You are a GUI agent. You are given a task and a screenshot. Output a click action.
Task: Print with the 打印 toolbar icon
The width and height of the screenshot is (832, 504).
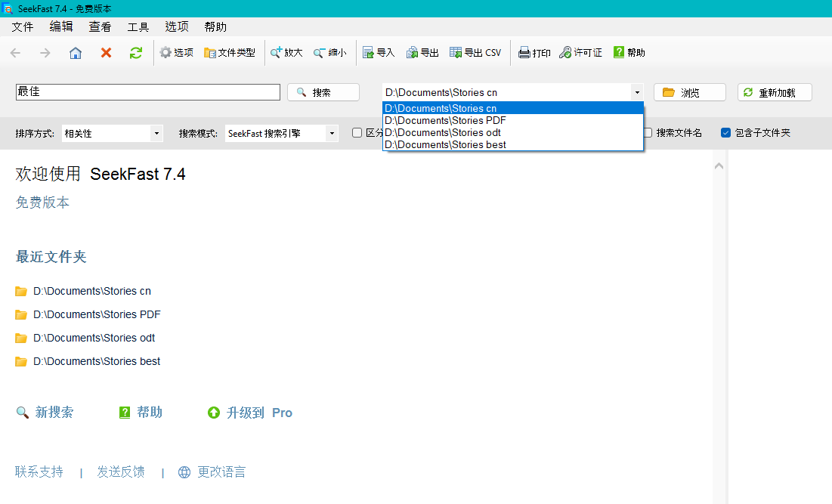pyautogui.click(x=534, y=53)
